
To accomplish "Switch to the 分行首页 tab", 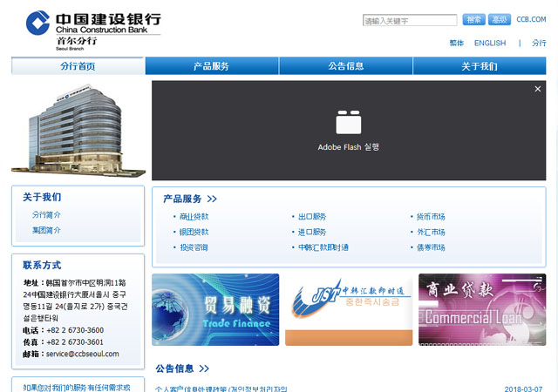I will tap(78, 66).
